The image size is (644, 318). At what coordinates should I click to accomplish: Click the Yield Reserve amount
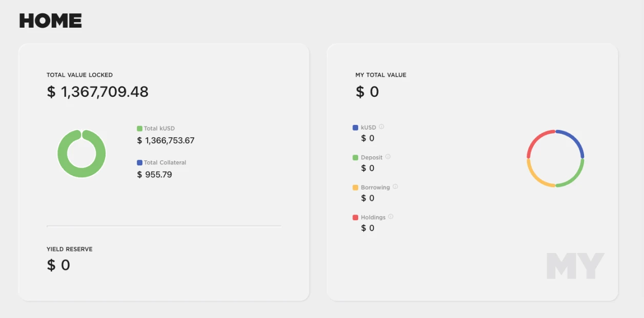pyautogui.click(x=58, y=265)
